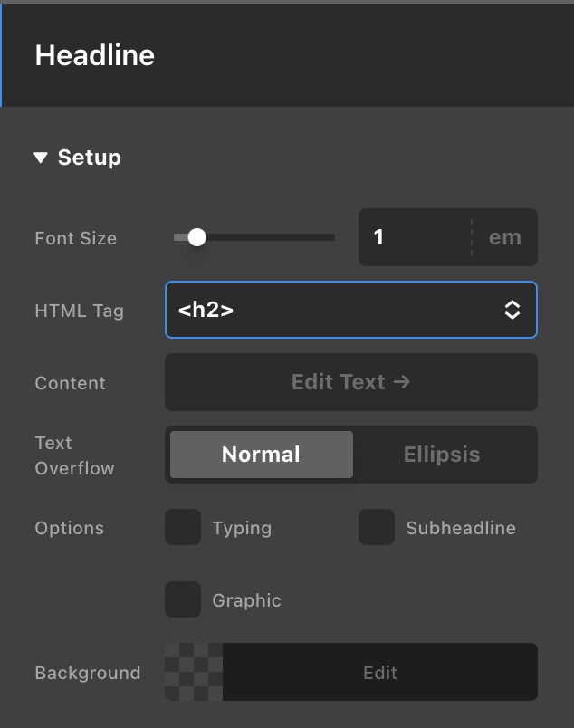Select Normal text overflow
The height and width of the screenshot is (728, 574).
point(261,455)
